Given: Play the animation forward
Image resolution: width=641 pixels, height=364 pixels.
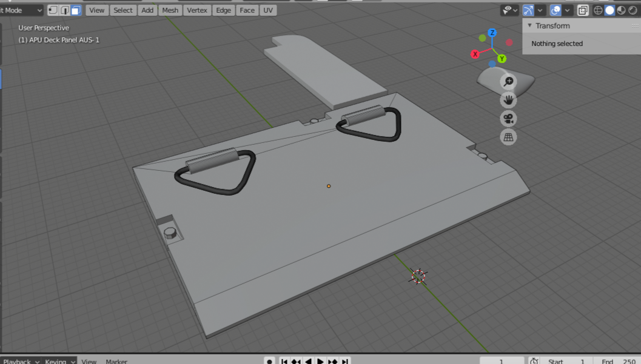Looking at the screenshot, I should click(x=320, y=361).
